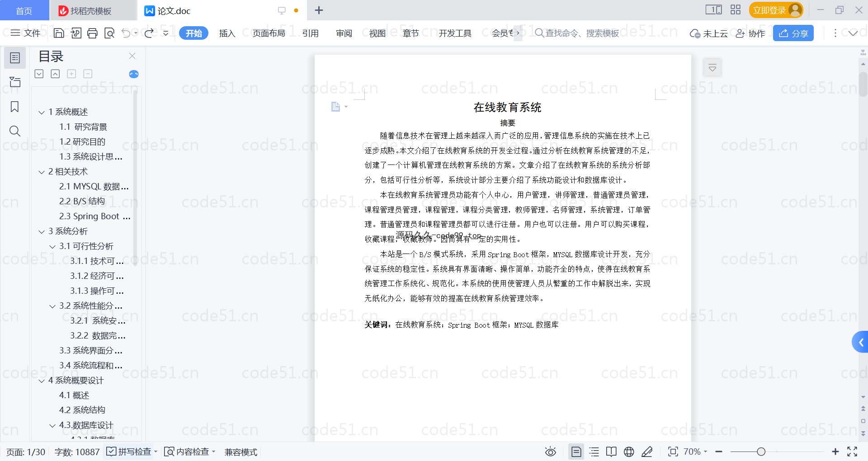This screenshot has height=461, width=868.
Task: Collapse the 3.1 可行性分析 node
Action: pyautogui.click(x=52, y=246)
